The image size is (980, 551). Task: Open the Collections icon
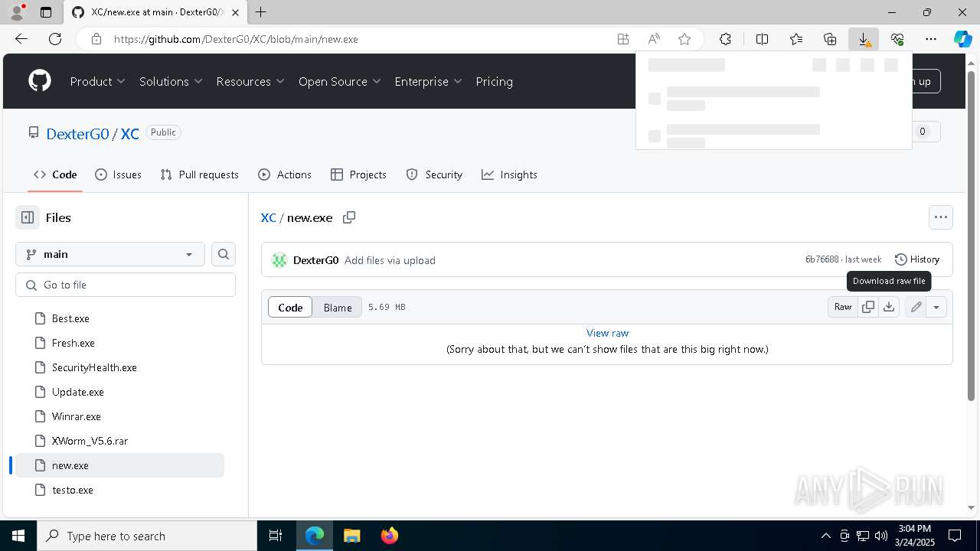830,39
